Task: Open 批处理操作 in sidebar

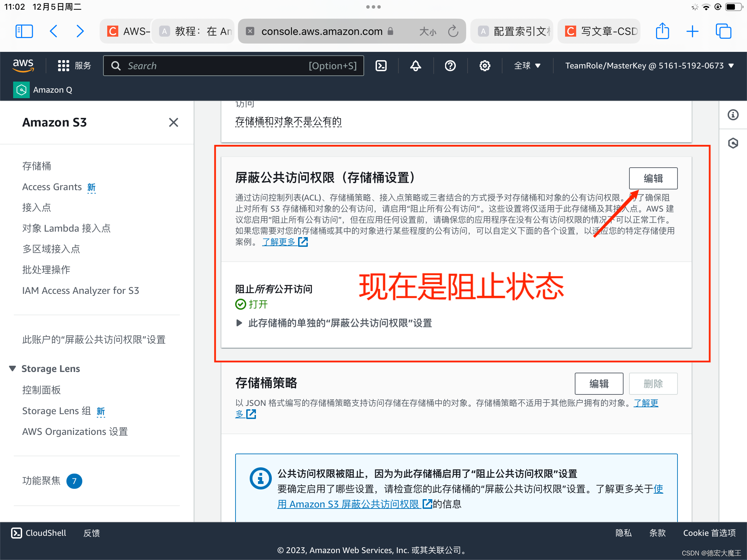Action: click(46, 270)
